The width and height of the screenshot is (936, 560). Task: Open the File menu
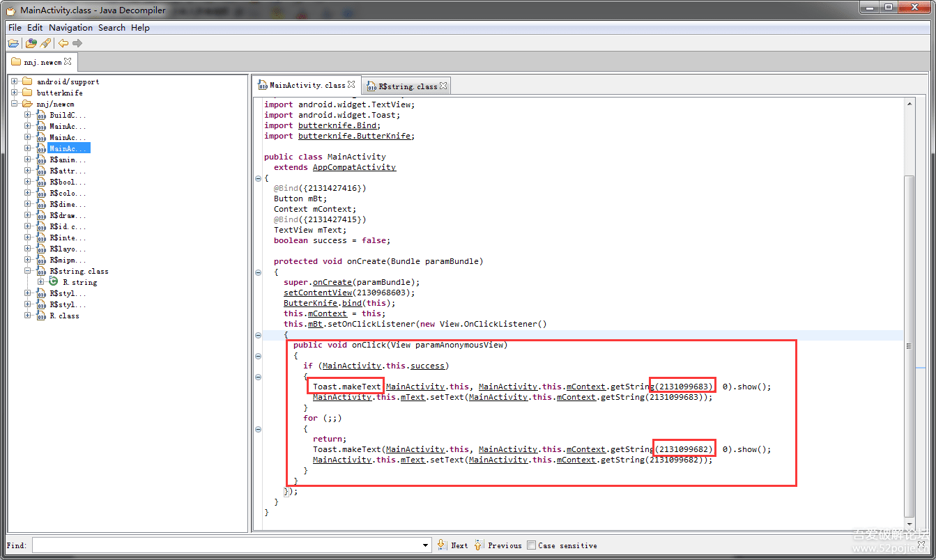point(15,28)
